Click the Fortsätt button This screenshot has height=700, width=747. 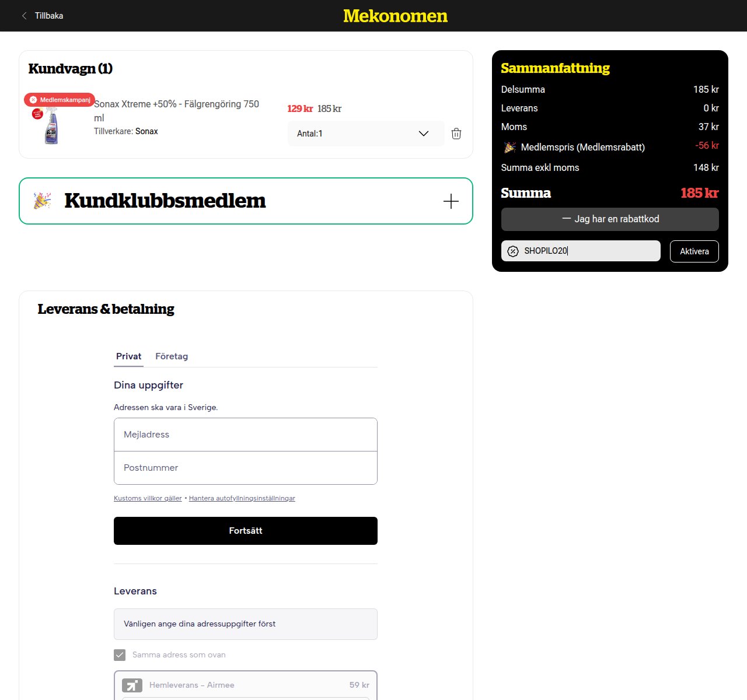pos(246,531)
